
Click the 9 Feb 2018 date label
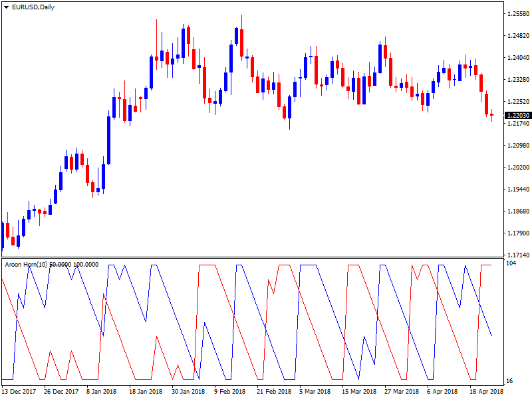pos(229,392)
